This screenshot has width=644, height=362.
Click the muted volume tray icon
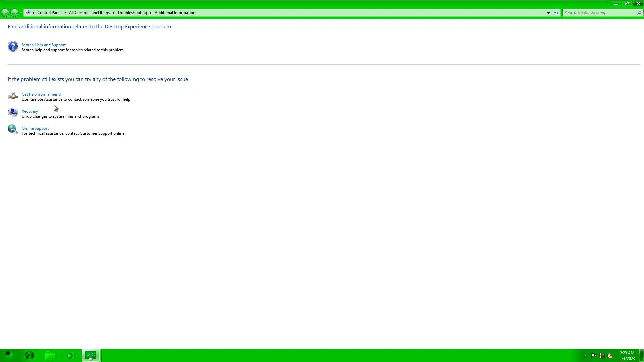[610, 356]
